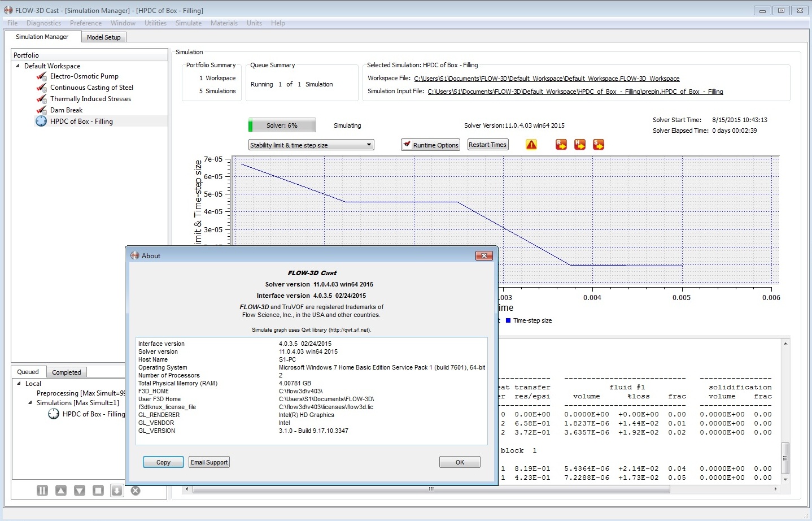This screenshot has height=521, width=812.
Task: Click the H arrow icon in the toolbar
Action: [580, 145]
